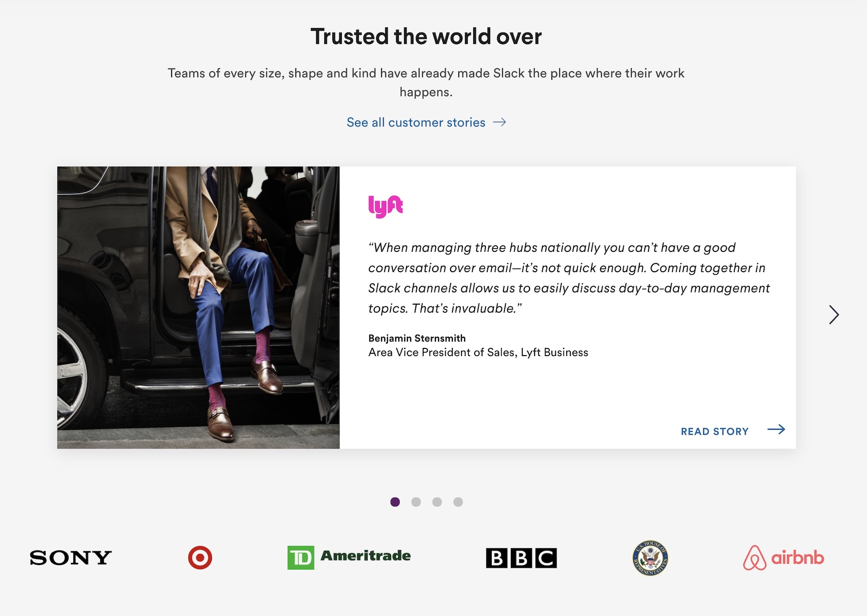Click the pink Lyft logo
Screen dimensions: 867x616
tap(385, 207)
